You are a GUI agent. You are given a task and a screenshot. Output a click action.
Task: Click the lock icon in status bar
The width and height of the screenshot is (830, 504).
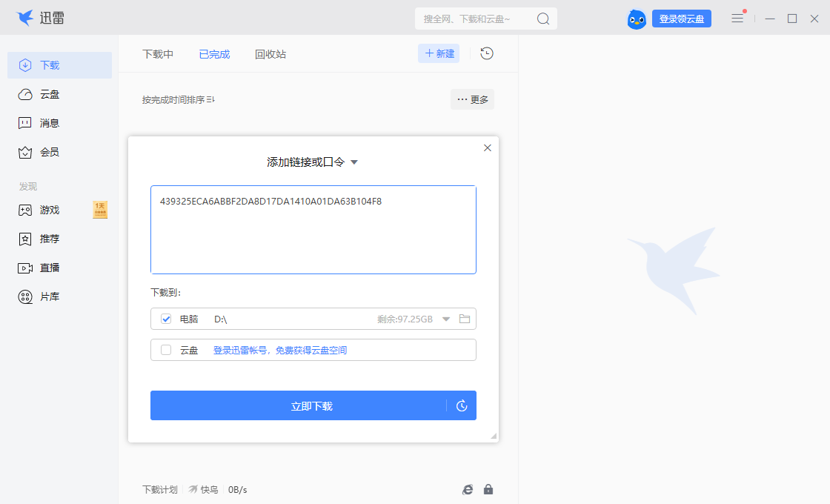pos(488,489)
